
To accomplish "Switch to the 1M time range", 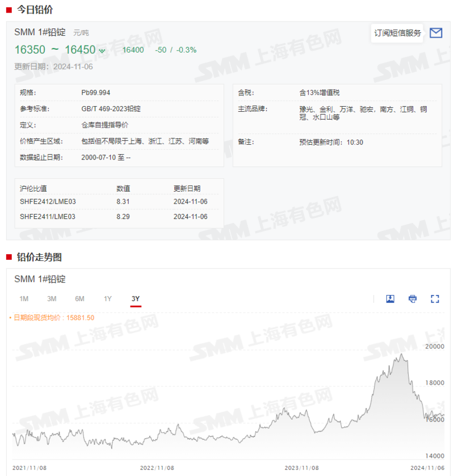I will 24,298.
